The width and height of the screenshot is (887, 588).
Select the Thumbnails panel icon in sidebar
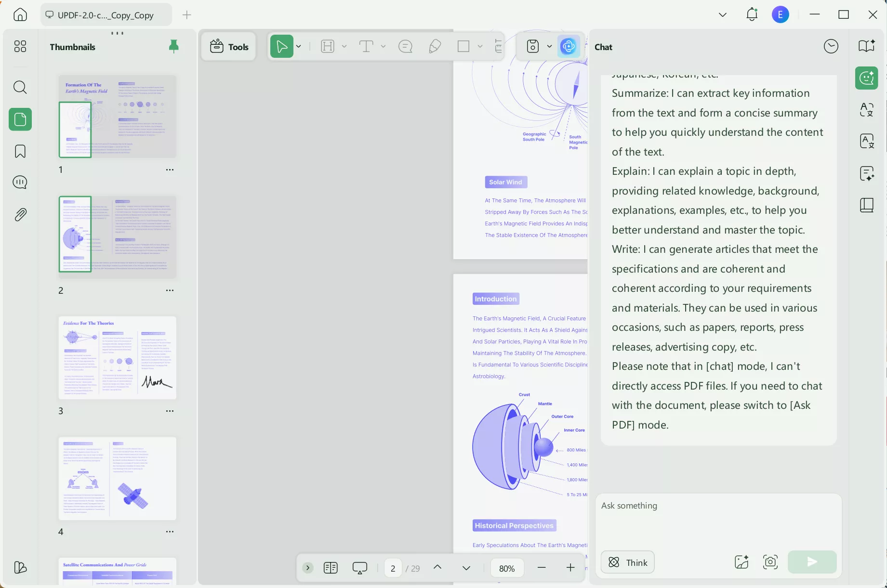coord(20,119)
